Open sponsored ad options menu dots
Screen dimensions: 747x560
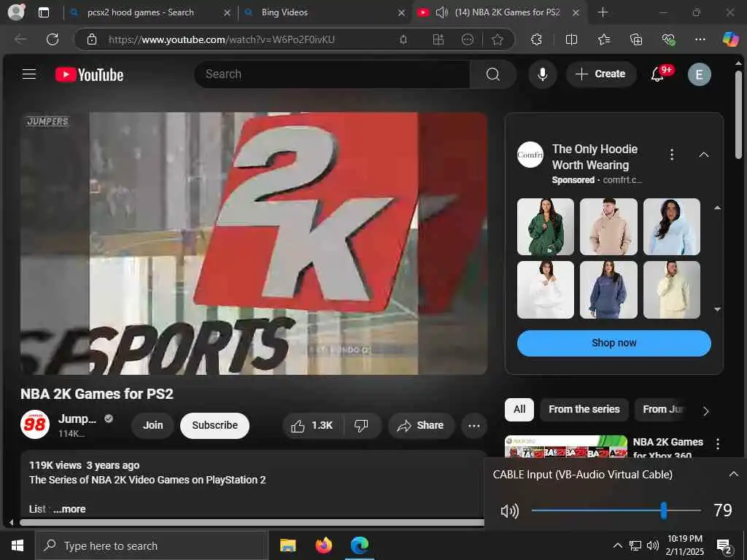point(672,155)
